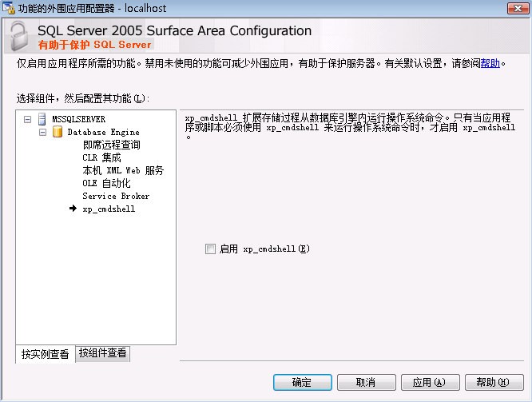
Task: Switch to the 按组件查看 tab
Action: 102,352
